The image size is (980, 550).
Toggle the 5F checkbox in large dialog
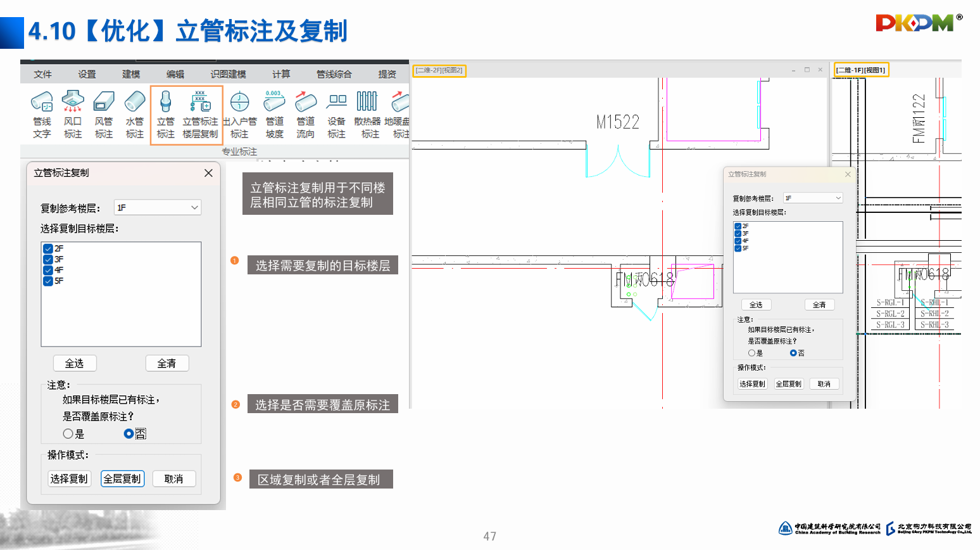(48, 281)
